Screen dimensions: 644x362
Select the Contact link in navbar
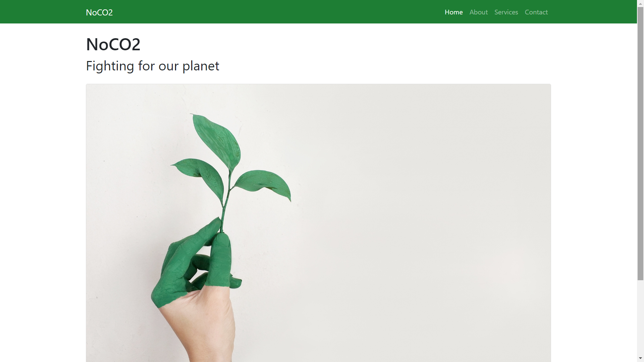tap(536, 12)
